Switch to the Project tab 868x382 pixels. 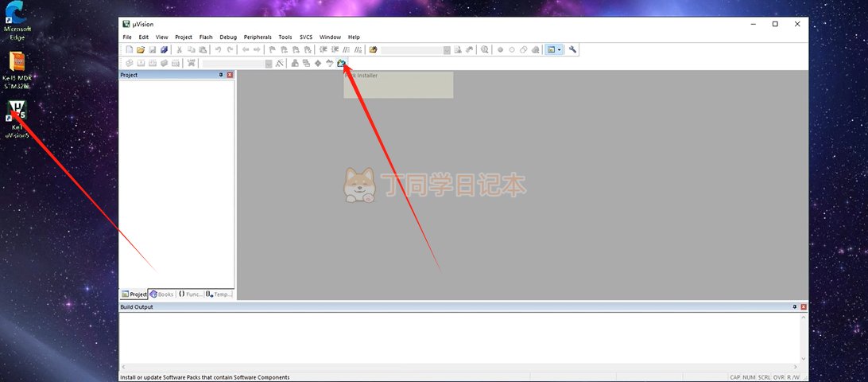point(134,294)
